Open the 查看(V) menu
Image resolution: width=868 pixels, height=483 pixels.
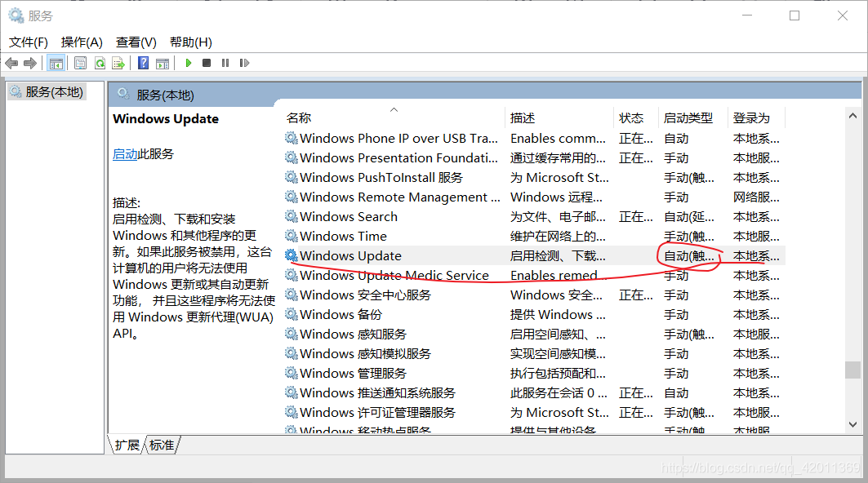(136, 42)
